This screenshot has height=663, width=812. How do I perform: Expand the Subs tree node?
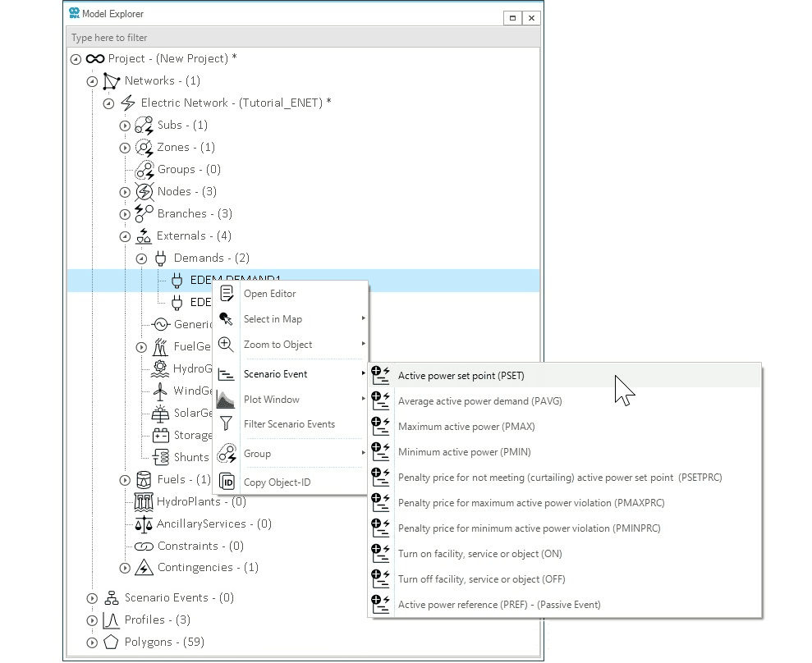pos(125,126)
